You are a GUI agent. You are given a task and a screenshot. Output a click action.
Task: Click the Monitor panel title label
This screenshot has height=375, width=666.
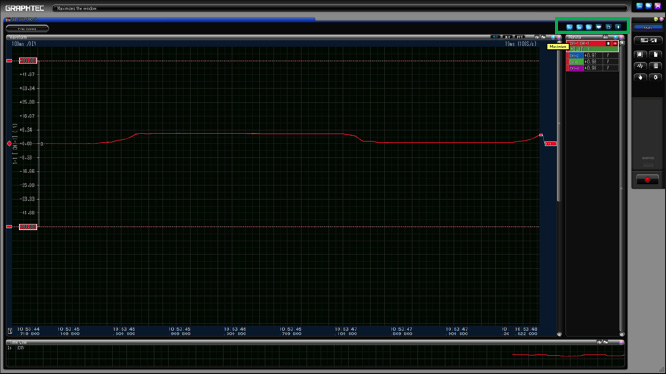click(575, 37)
